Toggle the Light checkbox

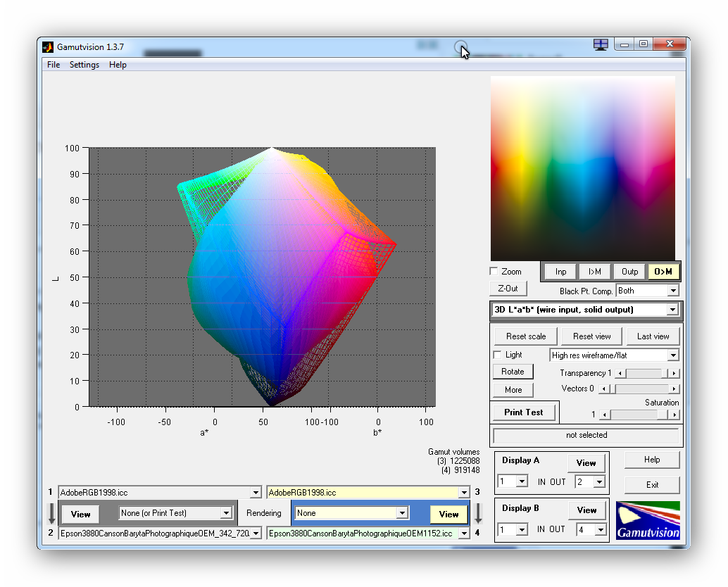coord(498,355)
